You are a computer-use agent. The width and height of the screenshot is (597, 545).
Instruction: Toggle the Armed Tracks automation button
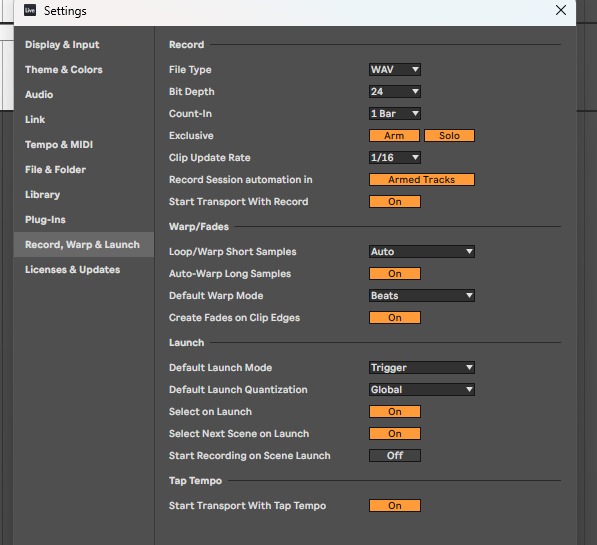[421, 180]
